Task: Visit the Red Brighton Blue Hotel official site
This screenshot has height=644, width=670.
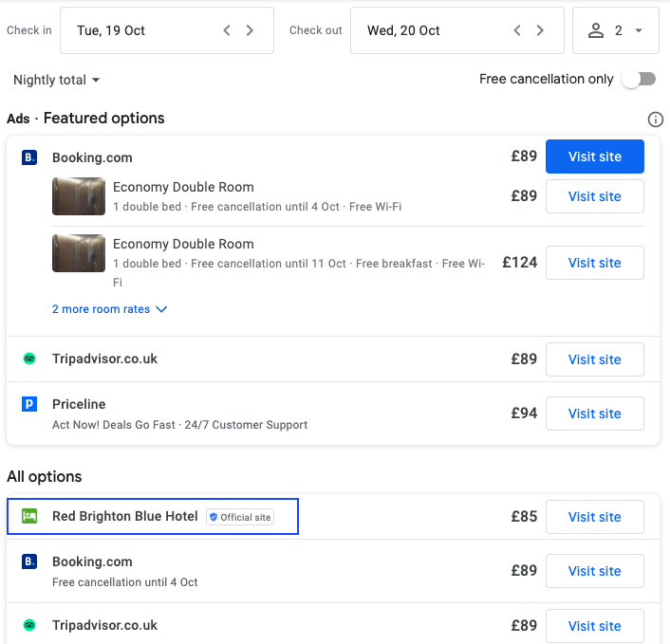Action: click(x=594, y=517)
